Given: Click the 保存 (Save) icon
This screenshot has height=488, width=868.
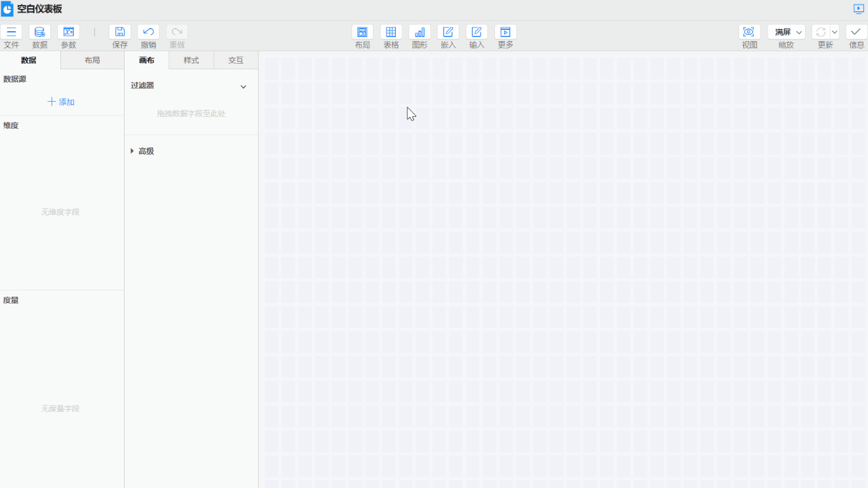Looking at the screenshot, I should point(119,32).
